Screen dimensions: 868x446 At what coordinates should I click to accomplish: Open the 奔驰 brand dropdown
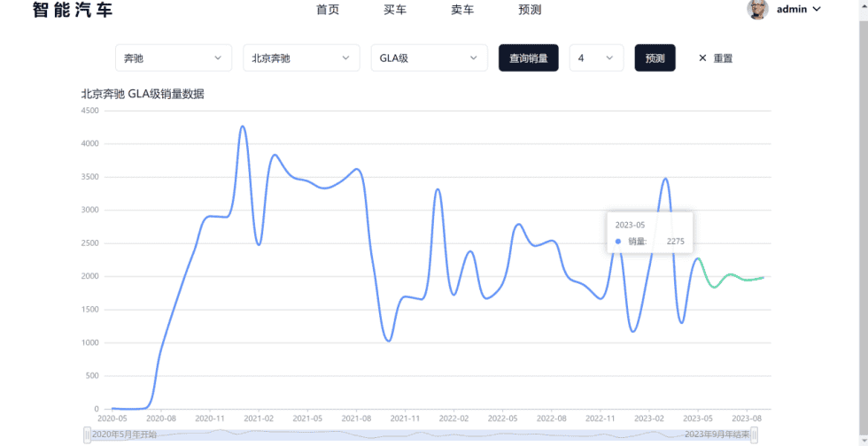(174, 58)
